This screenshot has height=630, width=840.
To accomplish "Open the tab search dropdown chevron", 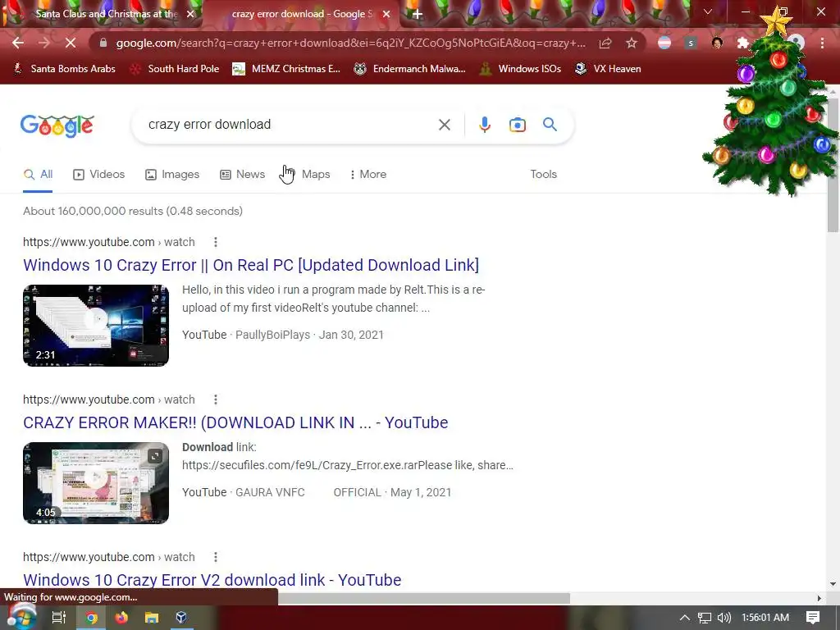I will pos(708,11).
